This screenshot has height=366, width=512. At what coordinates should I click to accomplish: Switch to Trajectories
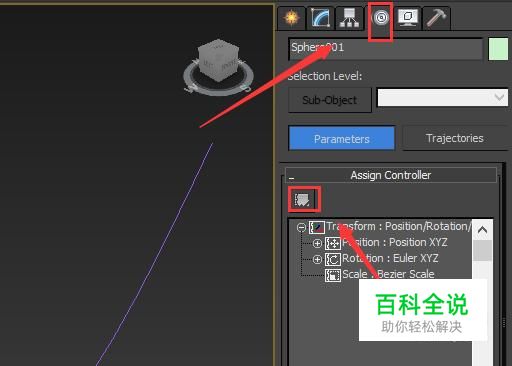click(455, 138)
